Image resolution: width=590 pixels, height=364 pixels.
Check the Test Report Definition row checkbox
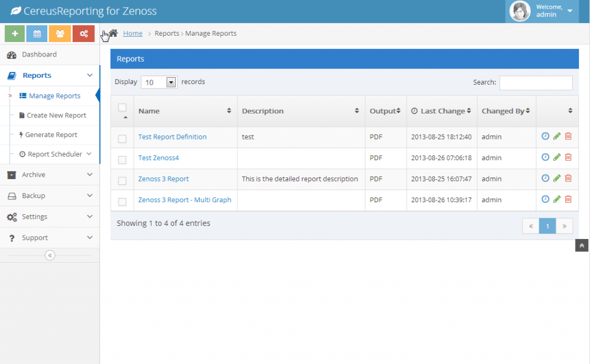(x=122, y=139)
